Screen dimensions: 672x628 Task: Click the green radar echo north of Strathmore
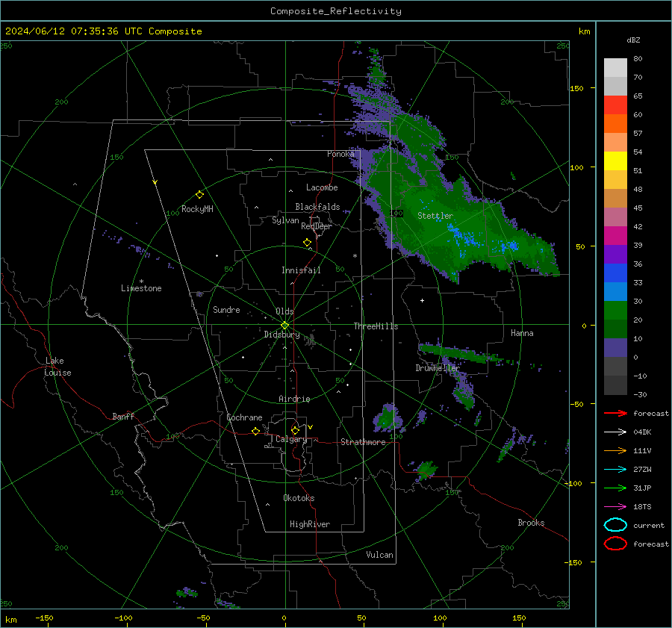(388, 417)
